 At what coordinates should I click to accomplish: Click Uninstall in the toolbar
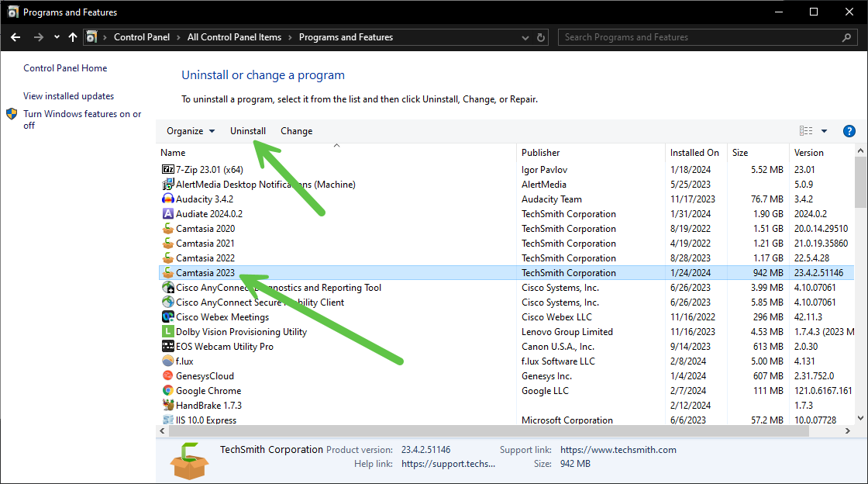pyautogui.click(x=248, y=131)
